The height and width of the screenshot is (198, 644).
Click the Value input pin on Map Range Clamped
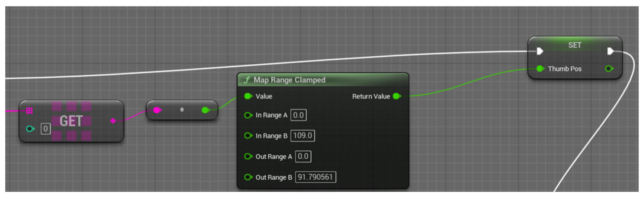point(248,96)
